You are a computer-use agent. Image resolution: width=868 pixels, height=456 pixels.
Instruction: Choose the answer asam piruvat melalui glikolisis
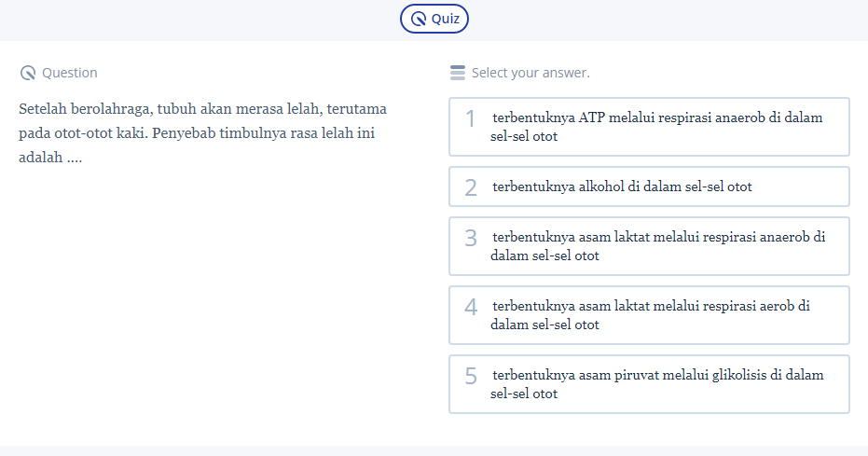649,384
